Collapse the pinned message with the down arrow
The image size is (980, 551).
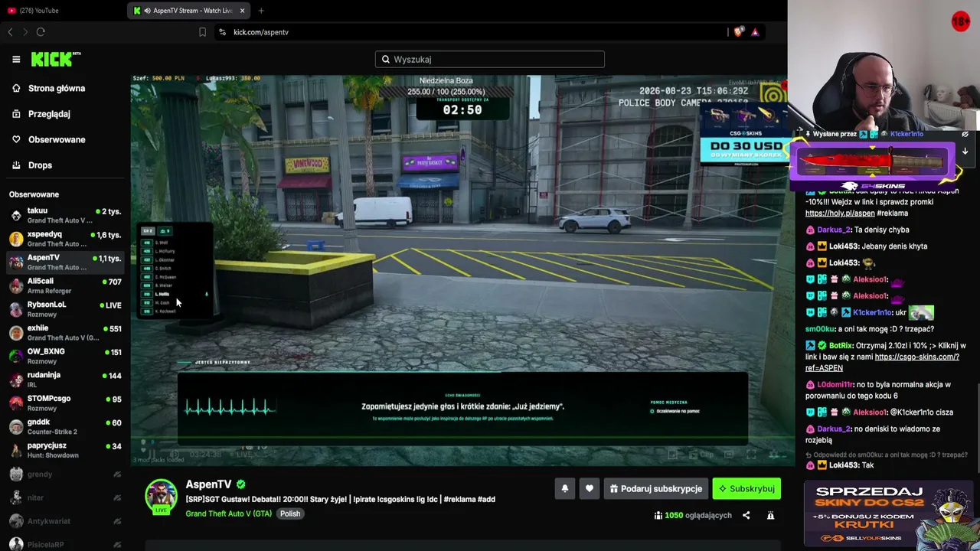tap(965, 152)
